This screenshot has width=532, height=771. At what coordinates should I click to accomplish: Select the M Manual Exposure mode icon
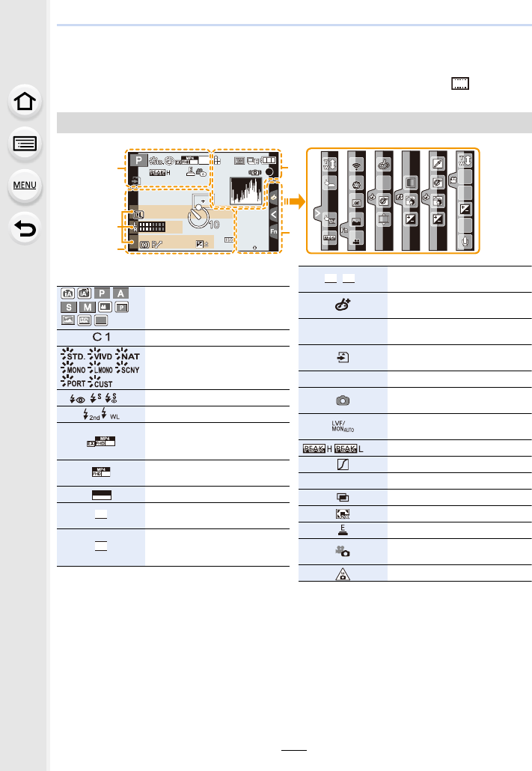(88, 308)
